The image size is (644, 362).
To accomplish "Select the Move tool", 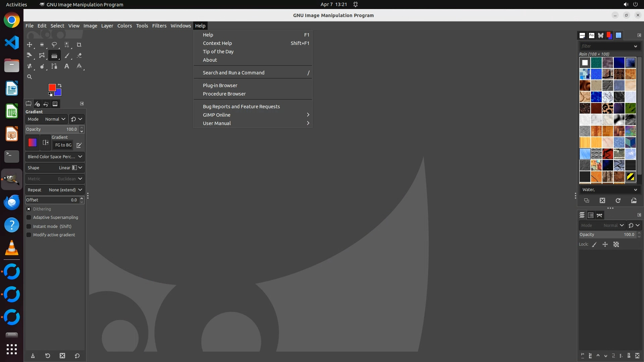I will (x=30, y=45).
